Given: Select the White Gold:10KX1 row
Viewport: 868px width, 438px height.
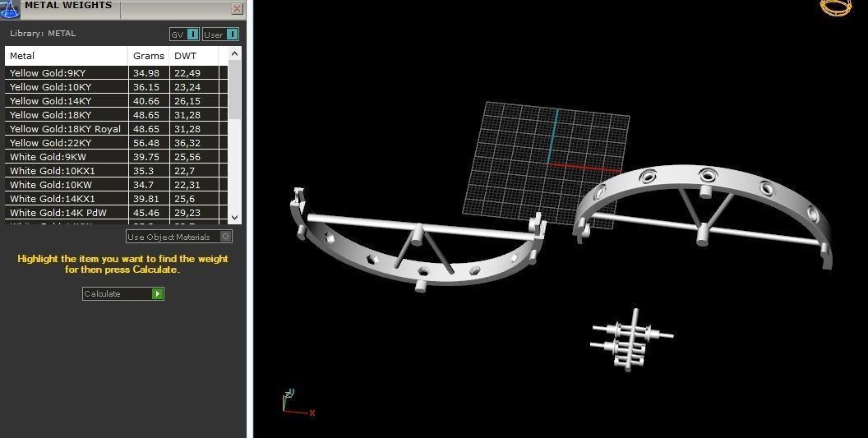Looking at the screenshot, I should pyautogui.click(x=116, y=171).
